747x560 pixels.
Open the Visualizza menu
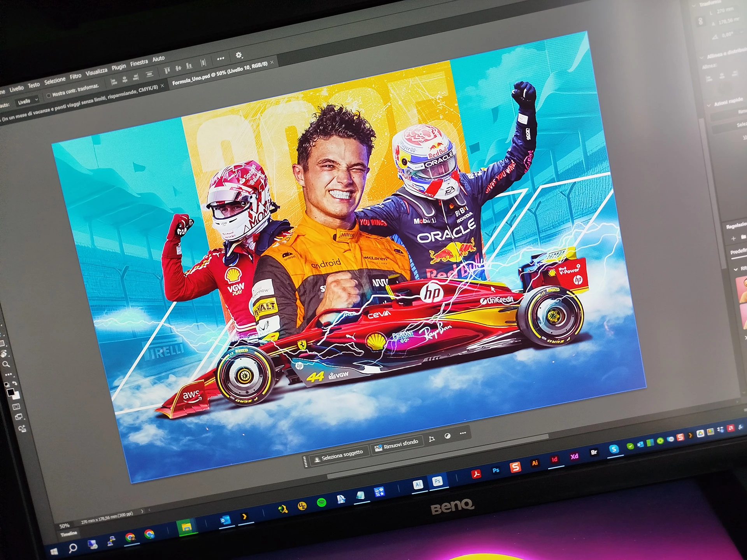[96, 72]
